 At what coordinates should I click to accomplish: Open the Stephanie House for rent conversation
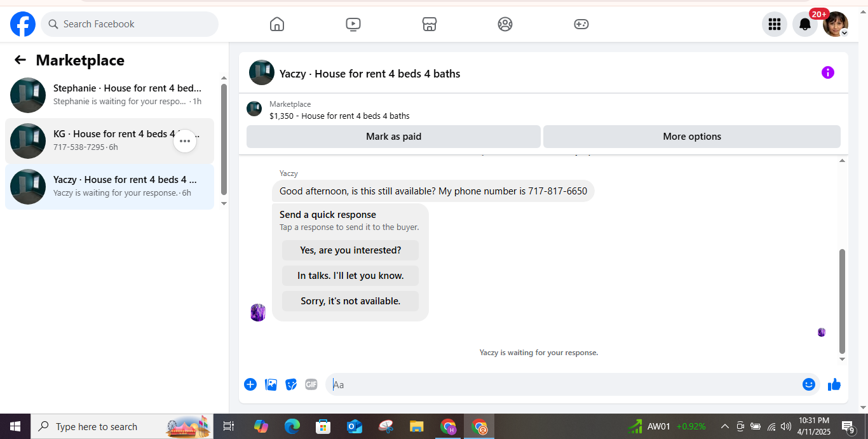(x=109, y=95)
